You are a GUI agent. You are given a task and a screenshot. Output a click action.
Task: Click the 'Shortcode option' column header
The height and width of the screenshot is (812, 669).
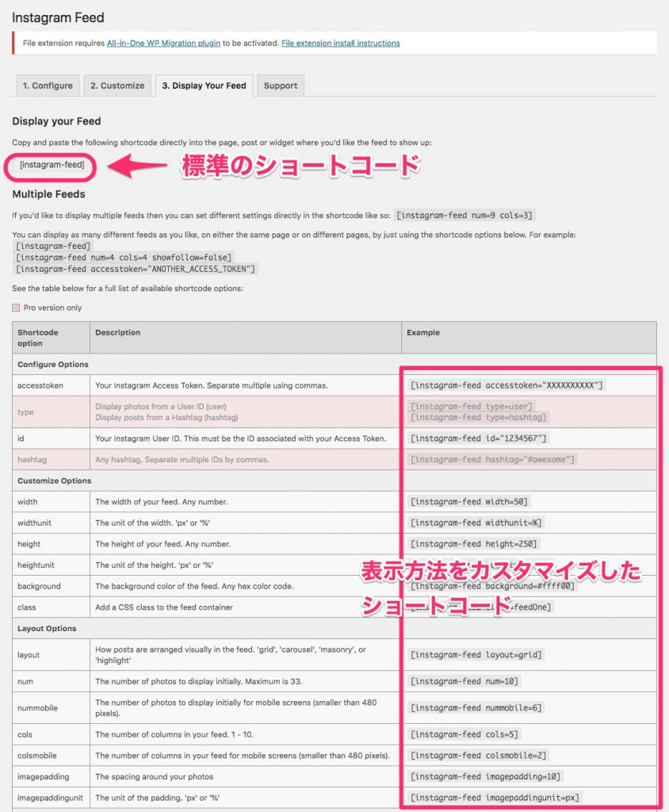click(x=52, y=338)
